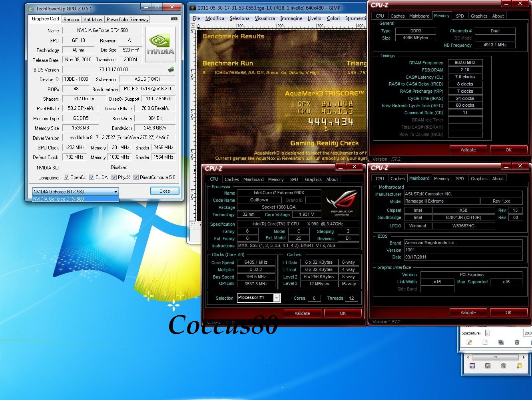Toggle the CUDA checkbox
This screenshot has height=400, width=532.
click(92, 177)
